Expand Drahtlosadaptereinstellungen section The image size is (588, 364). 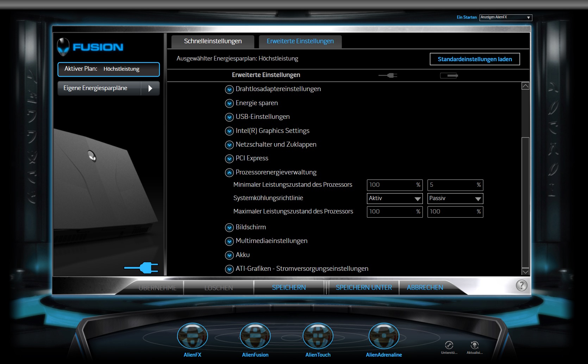[229, 89]
